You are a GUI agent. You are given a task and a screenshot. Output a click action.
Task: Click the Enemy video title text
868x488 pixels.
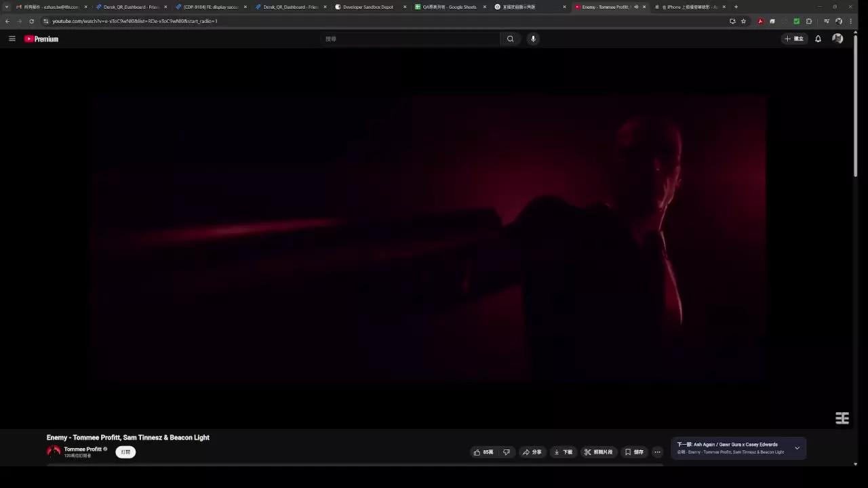point(128,438)
